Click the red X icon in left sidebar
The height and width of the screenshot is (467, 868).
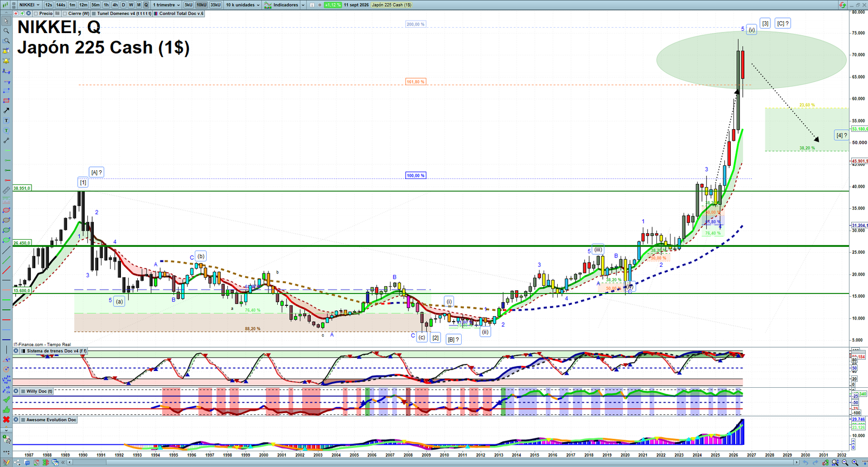(x=7, y=419)
